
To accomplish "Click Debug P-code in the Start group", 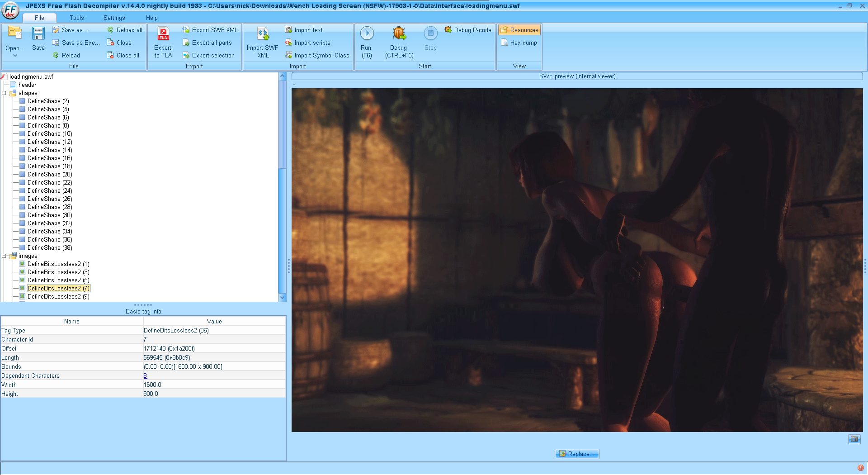I will pos(467,30).
